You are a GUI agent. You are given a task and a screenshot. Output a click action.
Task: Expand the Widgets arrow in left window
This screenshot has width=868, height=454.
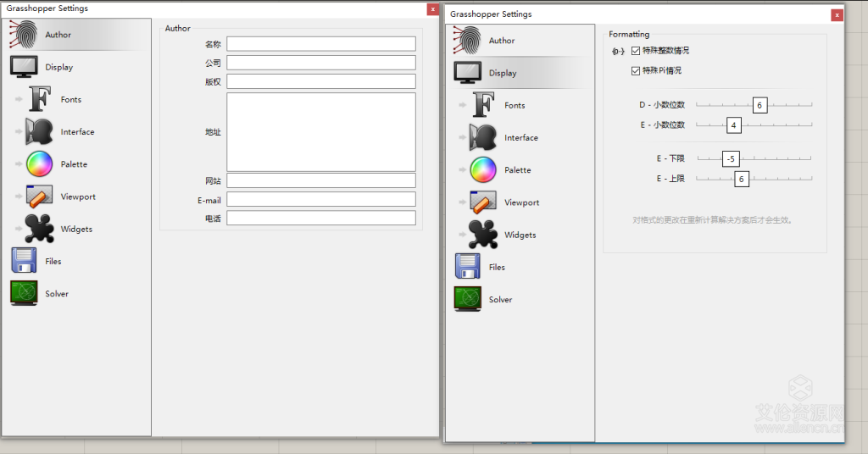pyautogui.click(x=19, y=229)
